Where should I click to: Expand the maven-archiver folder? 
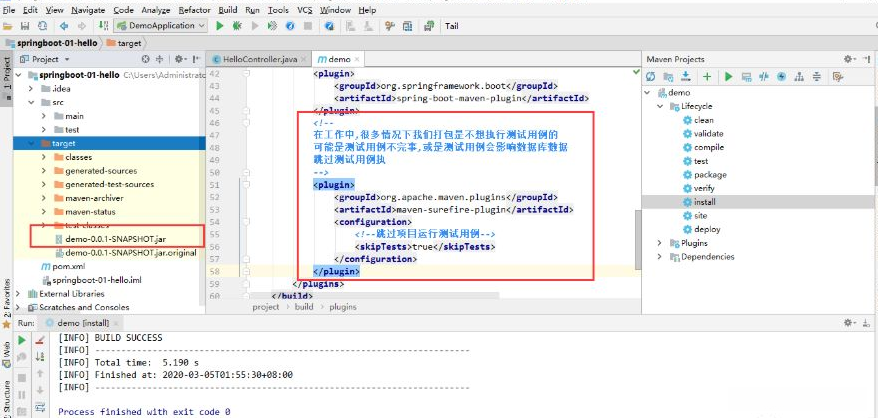point(44,198)
